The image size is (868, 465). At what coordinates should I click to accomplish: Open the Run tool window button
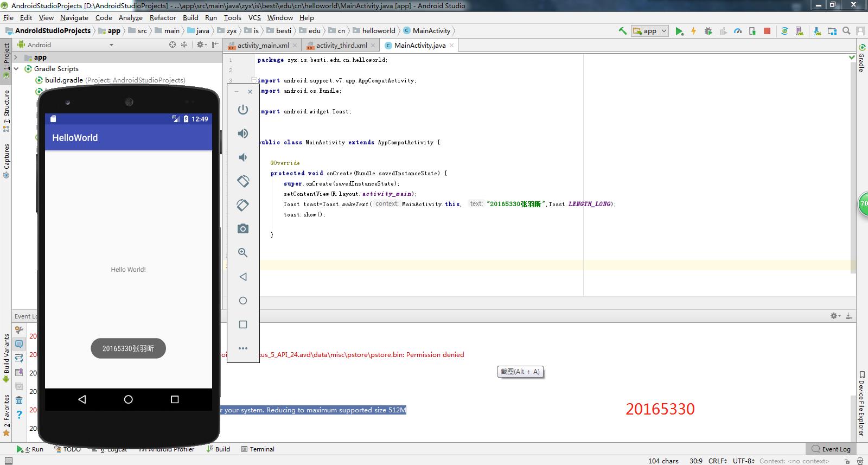(30, 449)
